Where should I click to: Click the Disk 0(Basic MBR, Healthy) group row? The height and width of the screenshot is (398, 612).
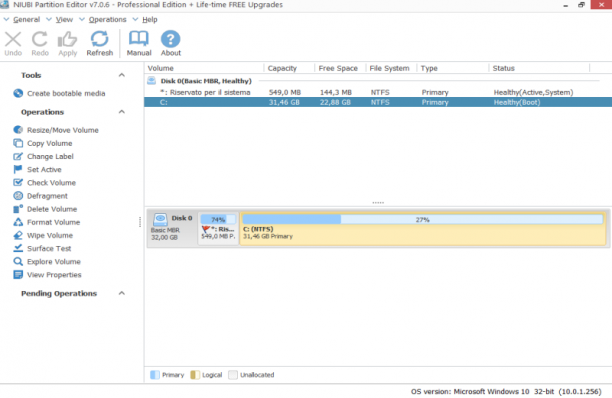[x=378, y=81]
